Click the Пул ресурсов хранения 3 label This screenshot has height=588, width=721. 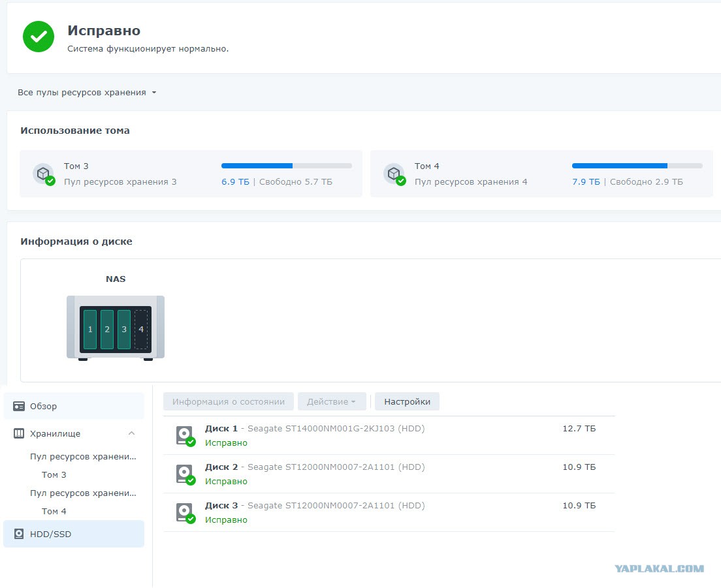coord(120,182)
